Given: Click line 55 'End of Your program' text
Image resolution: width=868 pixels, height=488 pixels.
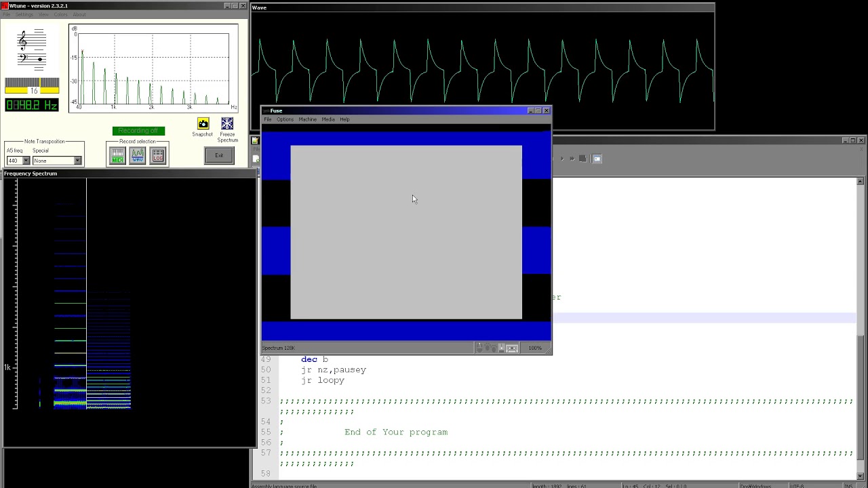Looking at the screenshot, I should (396, 432).
